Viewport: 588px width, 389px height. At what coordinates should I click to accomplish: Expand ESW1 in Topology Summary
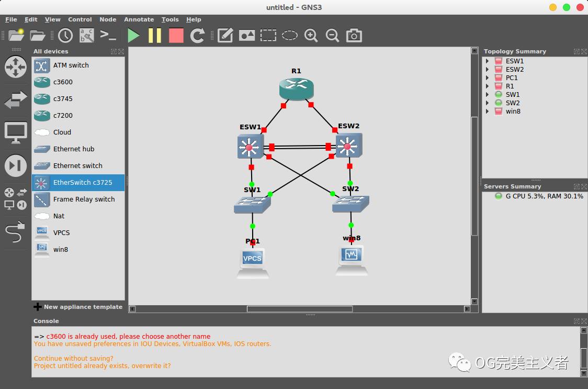pyautogui.click(x=487, y=61)
